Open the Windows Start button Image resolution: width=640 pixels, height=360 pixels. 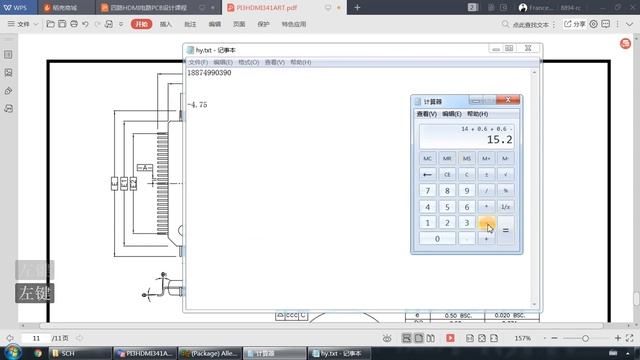click(x=13, y=353)
